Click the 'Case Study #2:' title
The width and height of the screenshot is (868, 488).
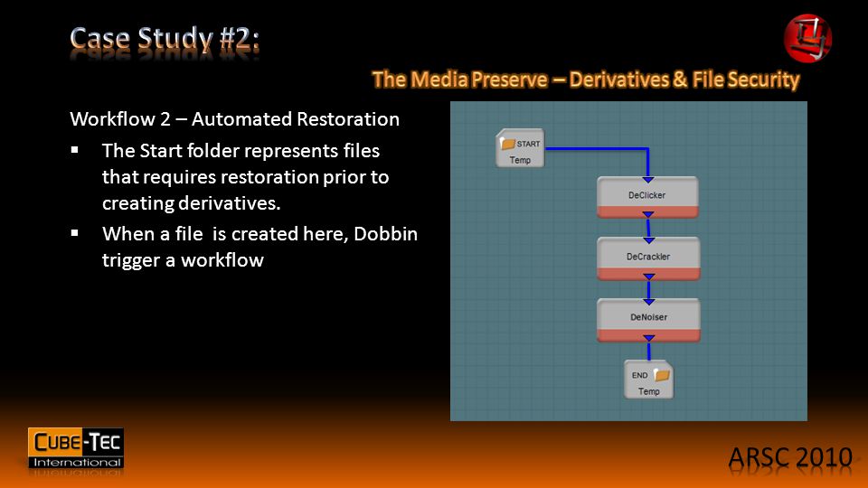165,39
